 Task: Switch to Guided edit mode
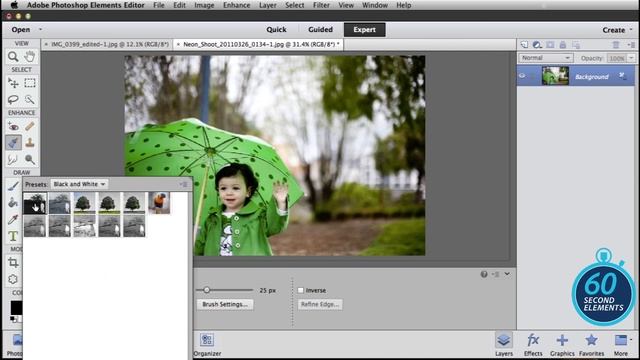point(320,29)
